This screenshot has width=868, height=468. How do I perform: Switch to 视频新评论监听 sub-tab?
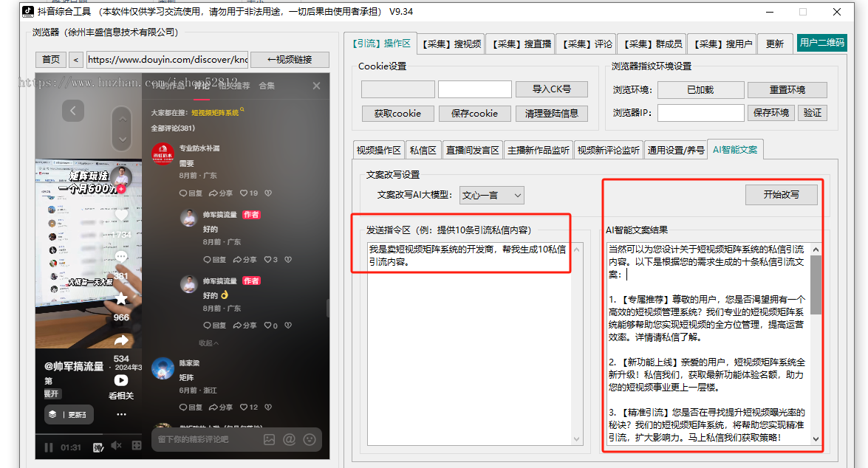tap(609, 150)
